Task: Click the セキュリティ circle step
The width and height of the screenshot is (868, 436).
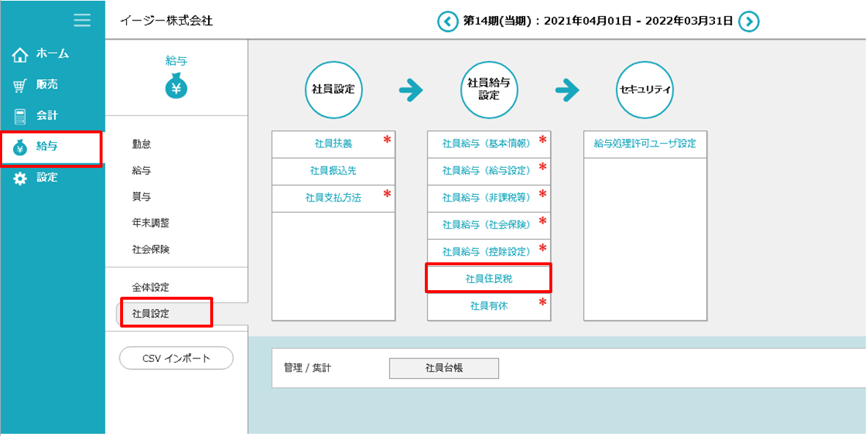Action: (x=645, y=90)
